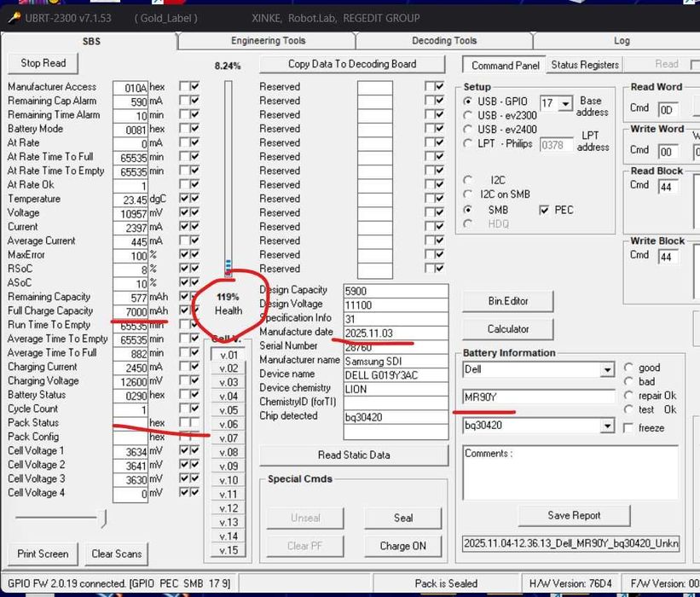Click the Write Word Cmd field 00
This screenshot has width=700, height=597.
coord(668,152)
